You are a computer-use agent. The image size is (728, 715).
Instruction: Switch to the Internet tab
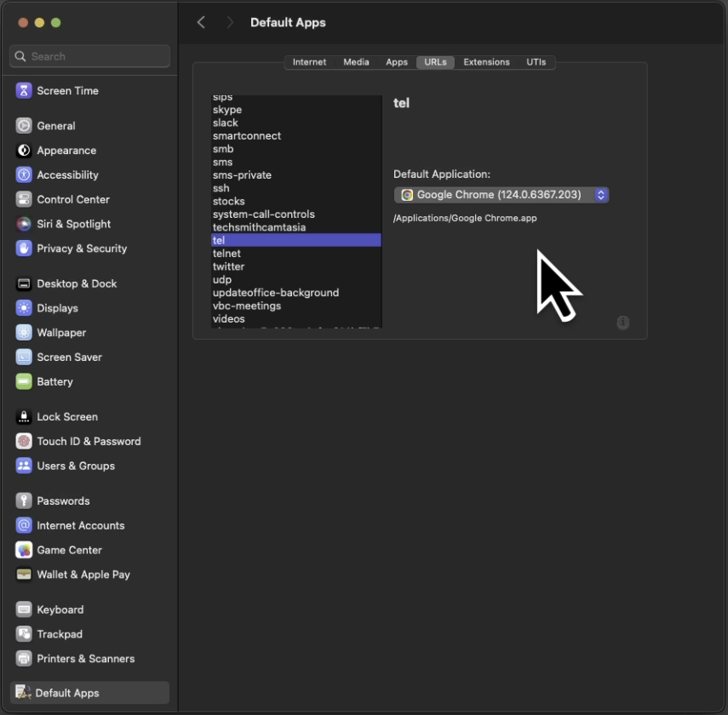click(x=309, y=62)
